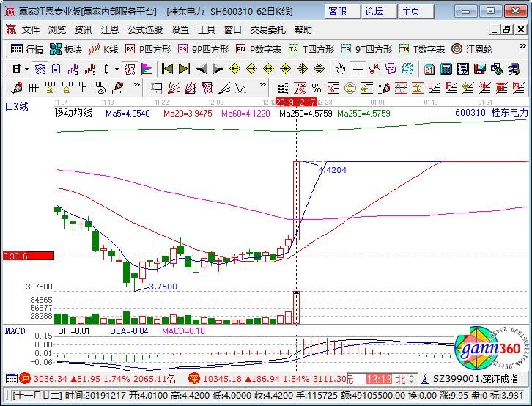Open the 公式选股 menu
532x406 pixels.
pyautogui.click(x=145, y=30)
